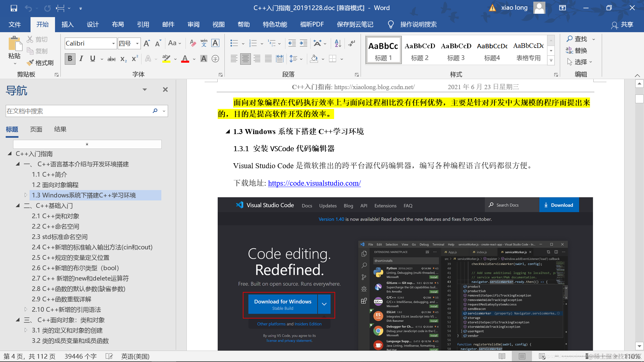
Task: Open the code.visualstudio.com hyperlink
Action: pos(314,183)
